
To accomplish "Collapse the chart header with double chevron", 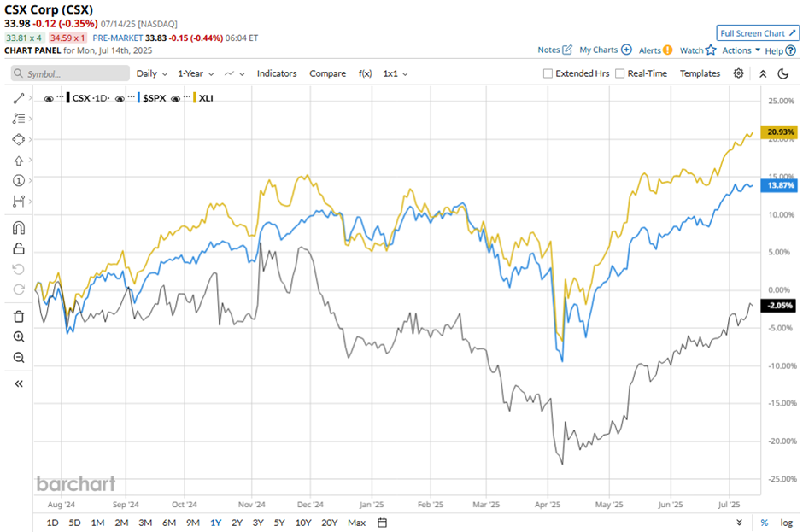I will coord(763,73).
